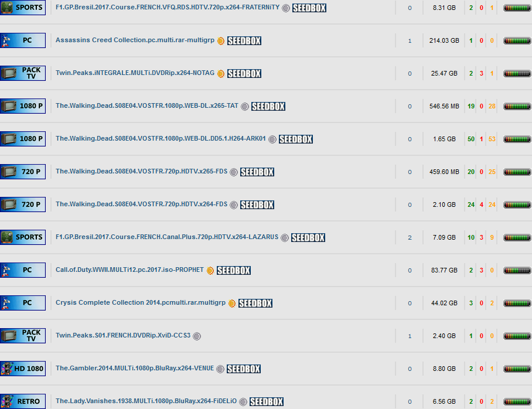Select the 720 P badge for the x265-FDS torrent
Viewport: 532px width, 409px height.
click(x=23, y=172)
